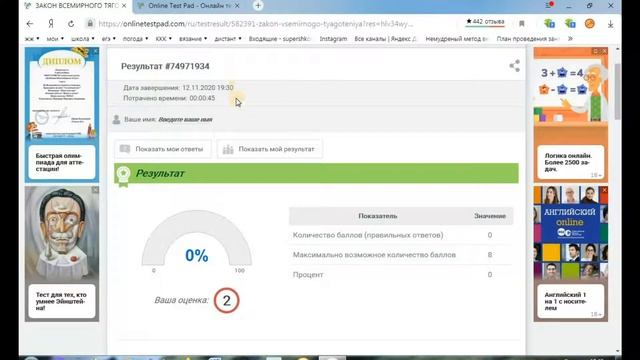
Task: Click the Процент table row
Action: tap(401, 275)
